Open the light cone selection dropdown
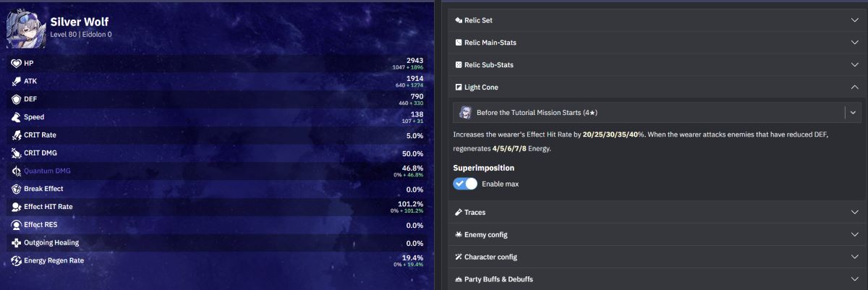 (854, 113)
